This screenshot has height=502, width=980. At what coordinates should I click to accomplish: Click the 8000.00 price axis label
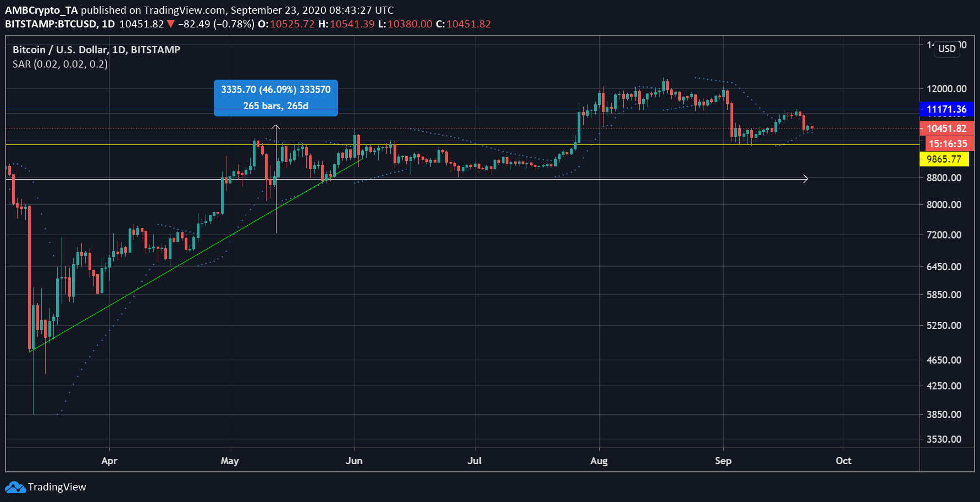pyautogui.click(x=944, y=205)
